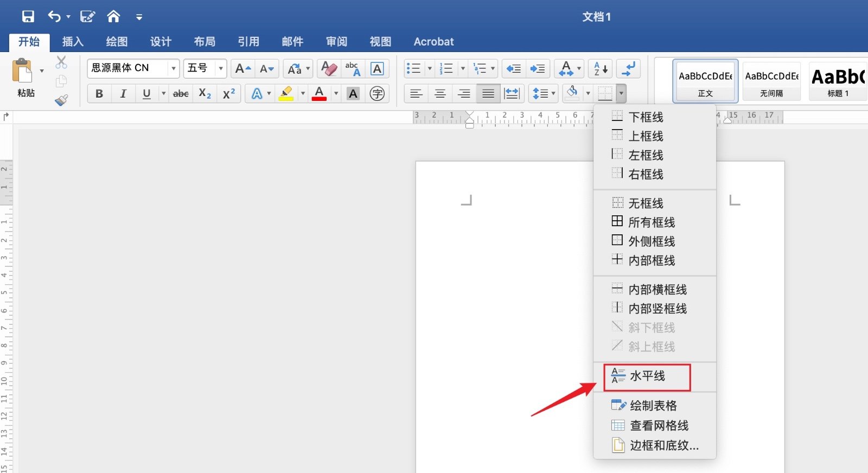Switch to the 插入 tab
Viewport: 868px width, 473px height.
[73, 42]
